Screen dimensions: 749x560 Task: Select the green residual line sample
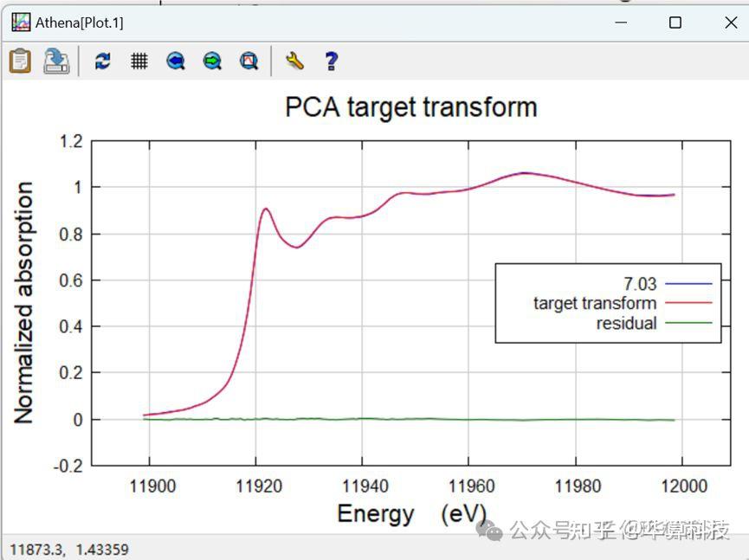click(x=688, y=323)
